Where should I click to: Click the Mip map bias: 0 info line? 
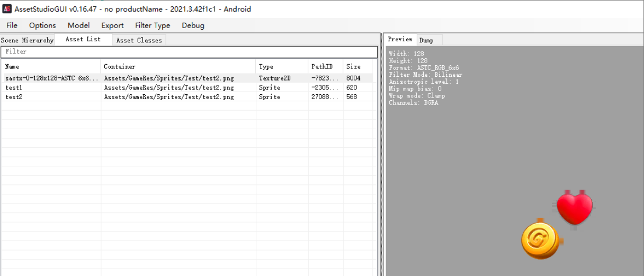[415, 88]
